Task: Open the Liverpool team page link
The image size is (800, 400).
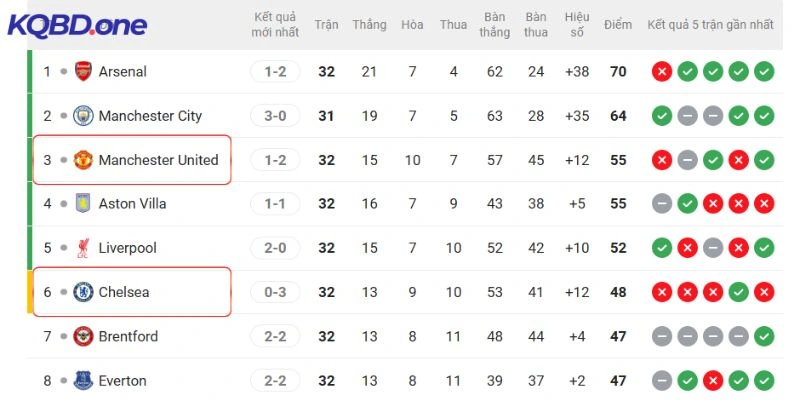Action: [127, 248]
